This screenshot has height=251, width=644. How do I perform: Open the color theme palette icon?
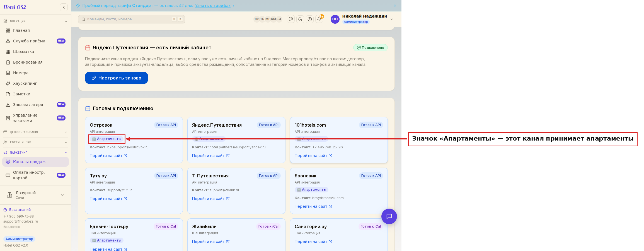(x=291, y=19)
